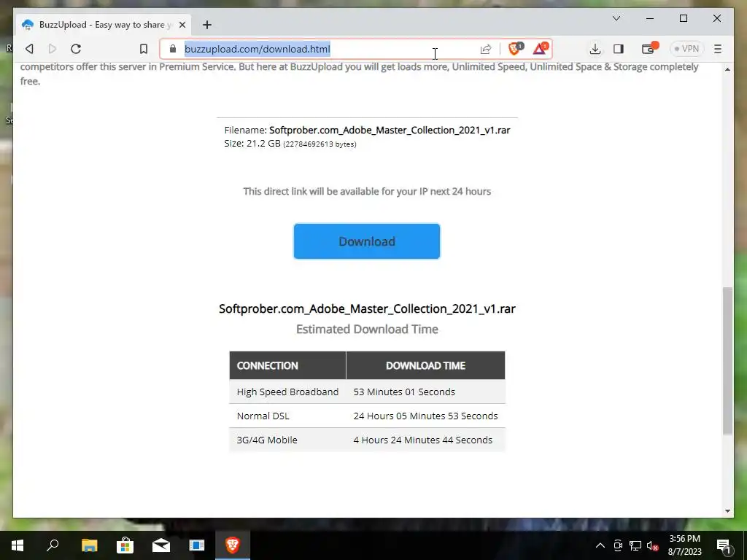Select the 3G/4G Mobile cell

click(287, 440)
